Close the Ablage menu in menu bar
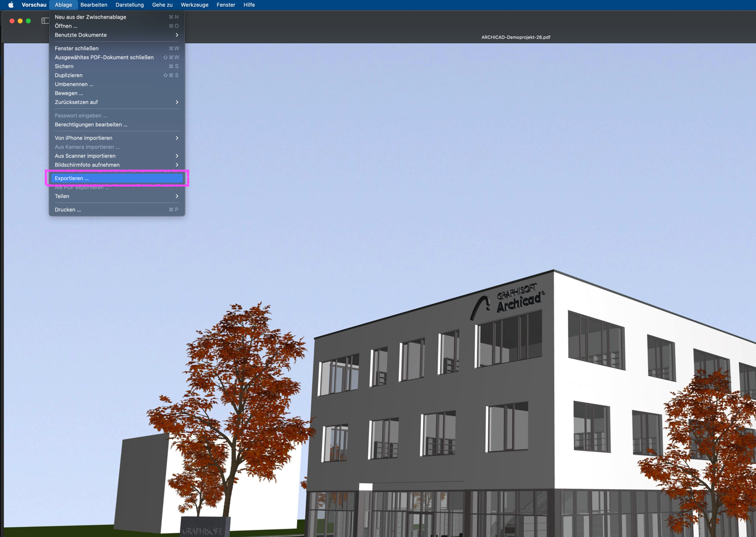The height and width of the screenshot is (537, 756). tap(63, 5)
